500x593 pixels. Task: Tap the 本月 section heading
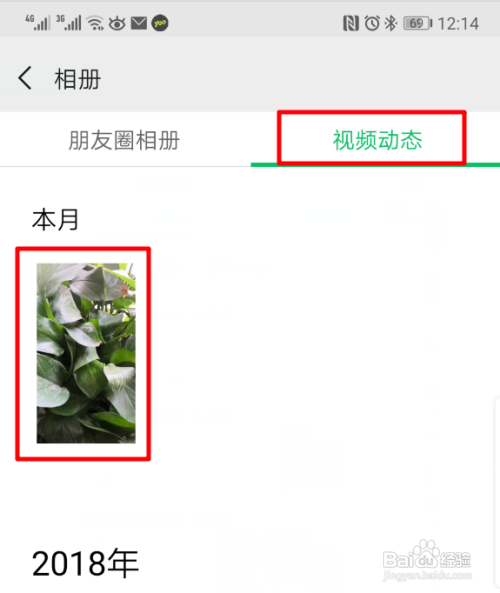(x=55, y=220)
